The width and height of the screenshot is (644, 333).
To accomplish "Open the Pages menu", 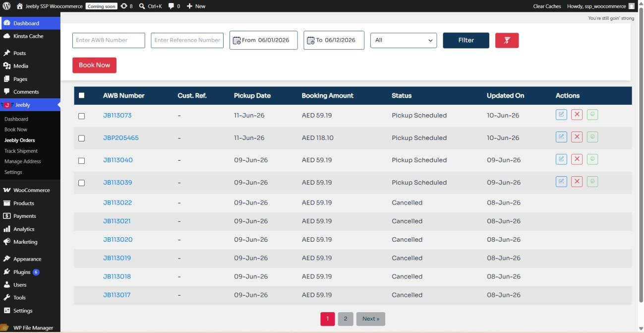I will tap(30, 78).
